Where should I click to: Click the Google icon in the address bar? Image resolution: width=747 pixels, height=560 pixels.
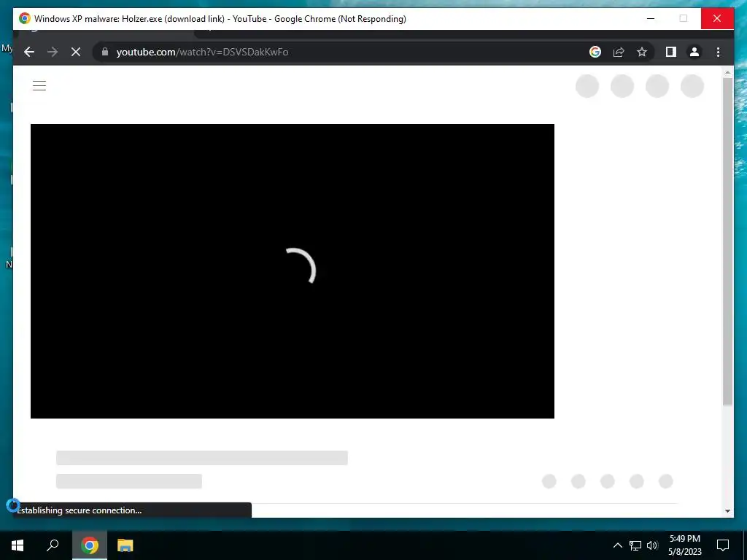pos(595,52)
